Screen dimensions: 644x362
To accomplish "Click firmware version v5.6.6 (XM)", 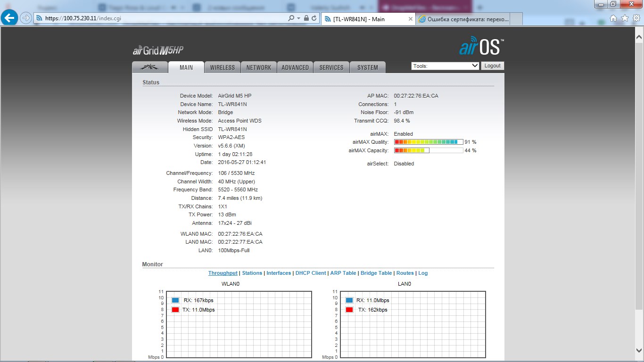I will pyautogui.click(x=231, y=146).
